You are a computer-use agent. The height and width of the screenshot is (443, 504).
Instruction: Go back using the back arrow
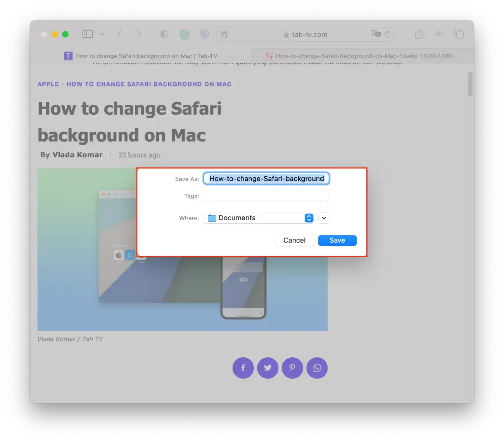pyautogui.click(x=120, y=34)
